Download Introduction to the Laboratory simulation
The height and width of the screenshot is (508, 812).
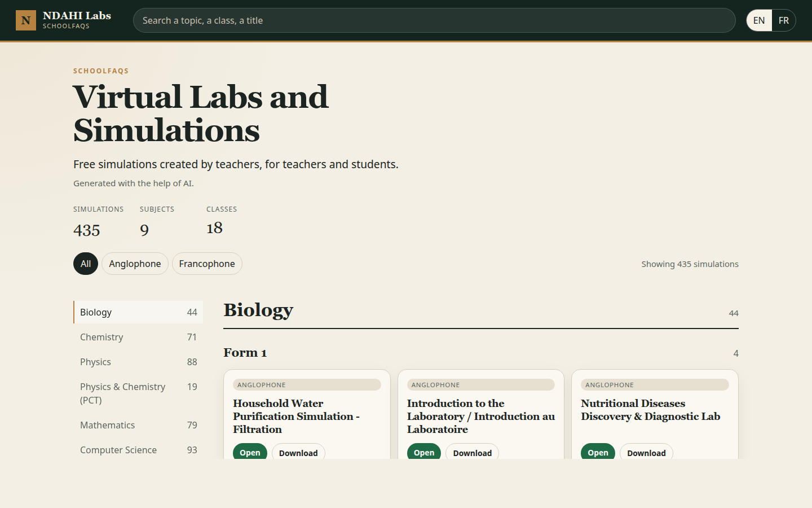[472, 452]
